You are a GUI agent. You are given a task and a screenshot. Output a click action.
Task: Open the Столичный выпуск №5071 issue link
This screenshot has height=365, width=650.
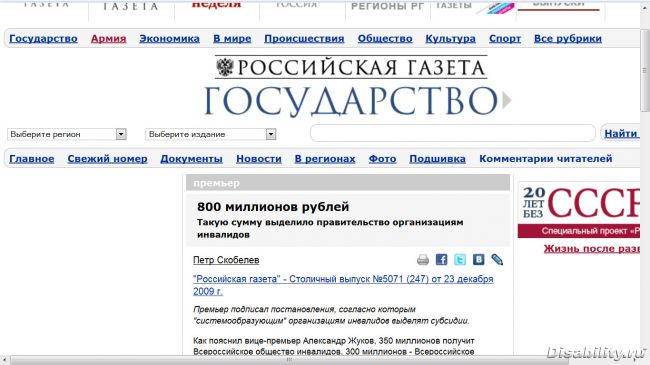(x=343, y=285)
